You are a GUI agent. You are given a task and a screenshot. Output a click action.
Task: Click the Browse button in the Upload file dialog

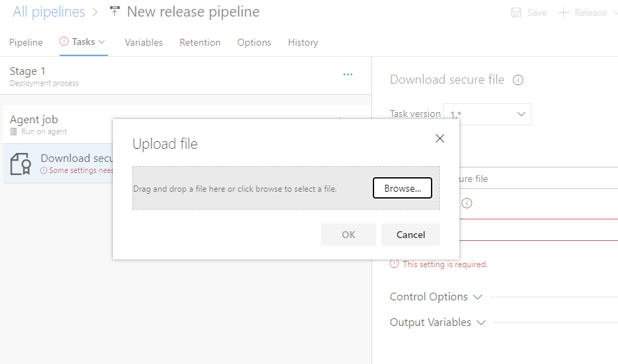click(x=402, y=188)
